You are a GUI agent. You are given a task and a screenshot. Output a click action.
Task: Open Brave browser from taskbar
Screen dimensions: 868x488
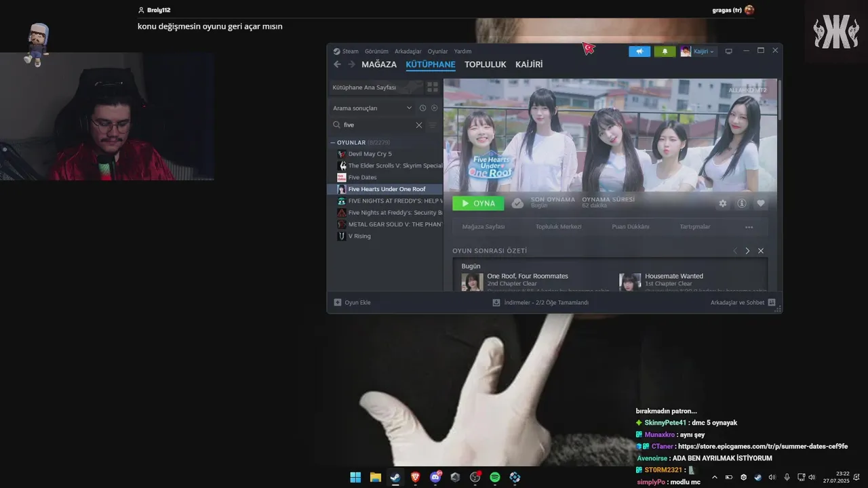pyautogui.click(x=415, y=477)
